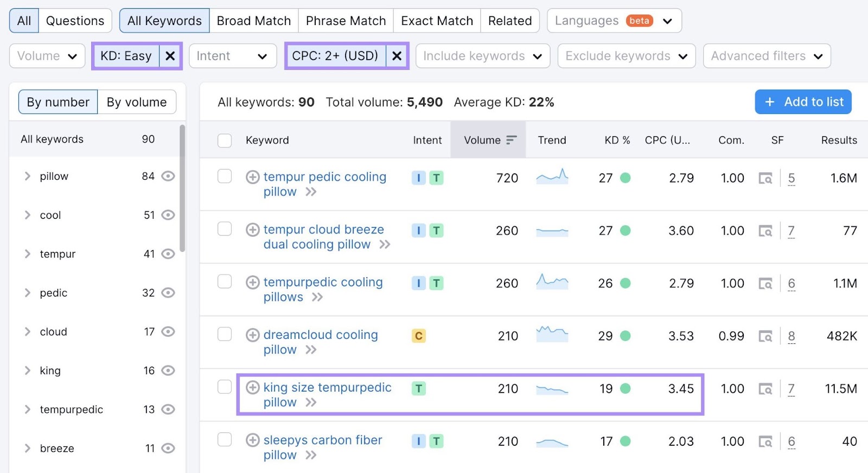The width and height of the screenshot is (868, 473).
Task: Click the Add to list button
Action: click(803, 102)
